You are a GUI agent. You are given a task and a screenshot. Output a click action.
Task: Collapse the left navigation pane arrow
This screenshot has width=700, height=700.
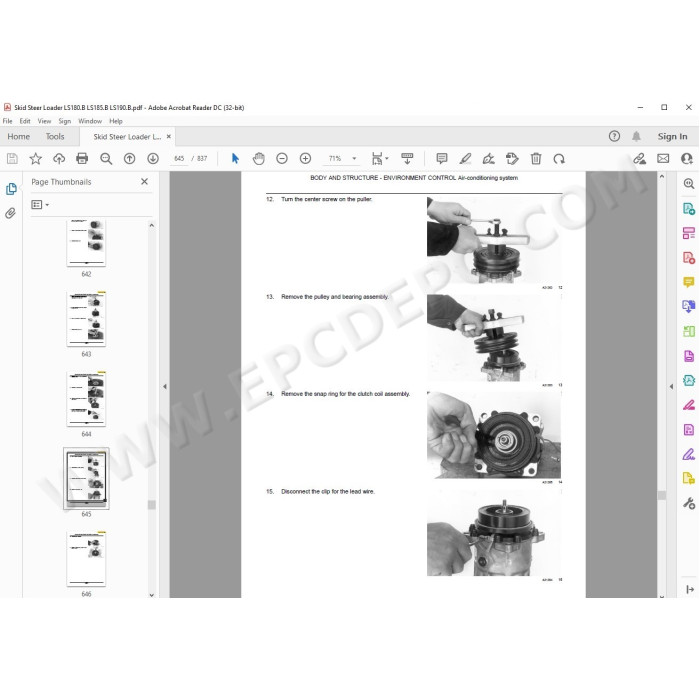pyautogui.click(x=165, y=387)
